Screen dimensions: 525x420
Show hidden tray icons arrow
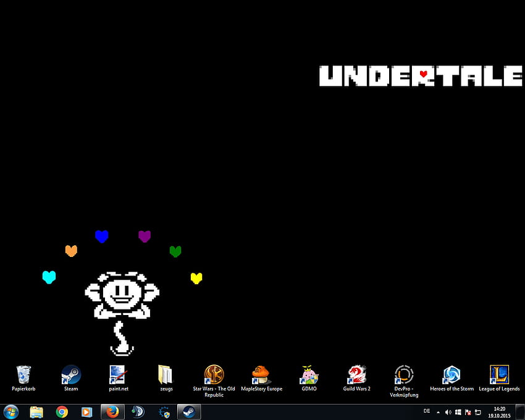point(438,413)
